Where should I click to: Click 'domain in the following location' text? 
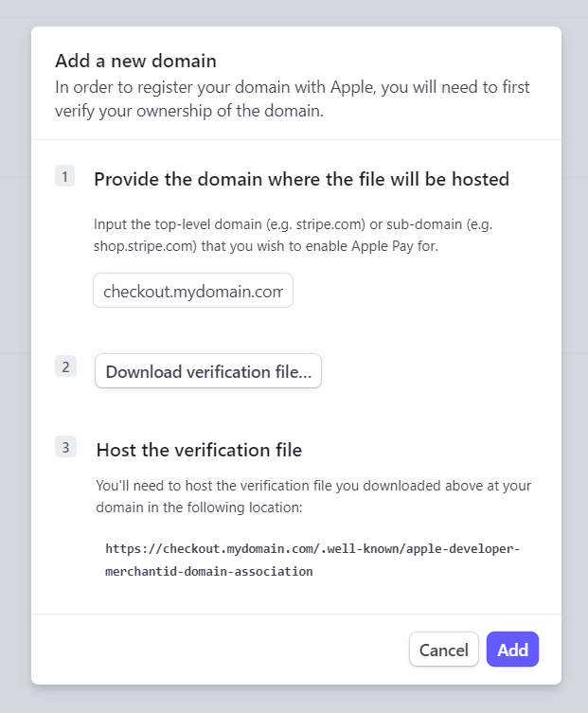[x=199, y=508]
